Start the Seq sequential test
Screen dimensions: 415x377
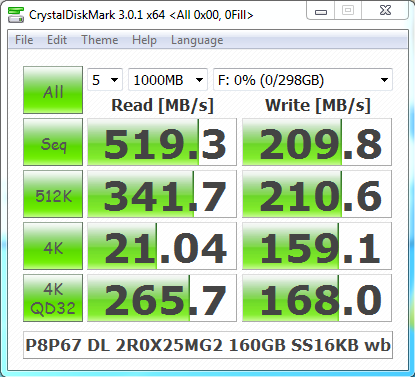[x=53, y=142]
